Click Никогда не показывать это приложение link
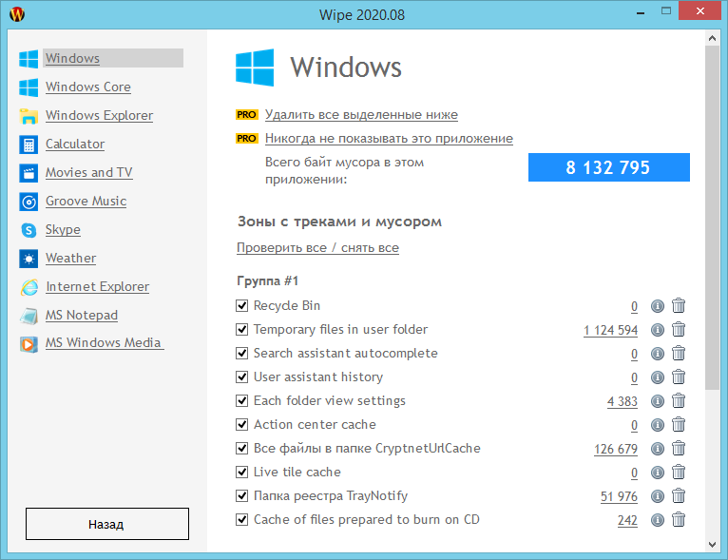The height and width of the screenshot is (560, 728). pos(389,139)
